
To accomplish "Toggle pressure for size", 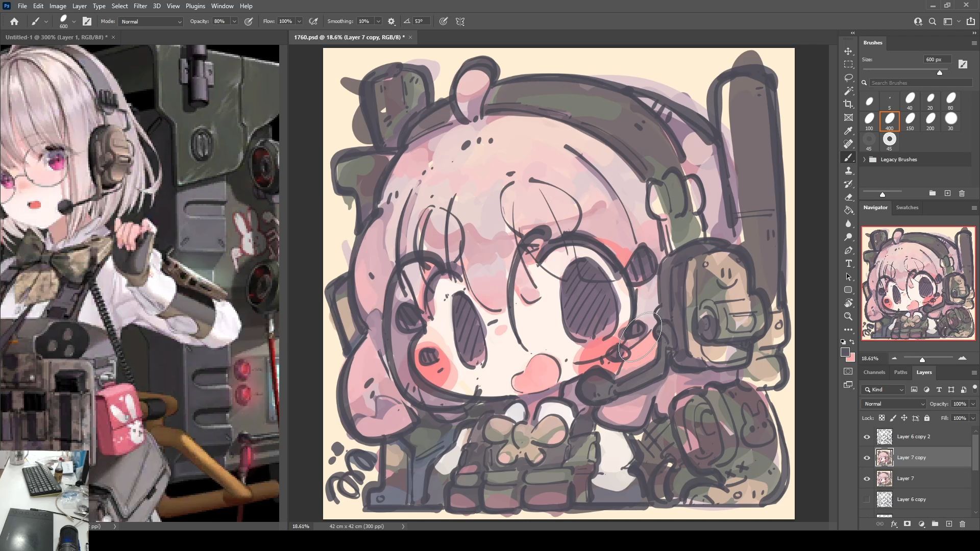I will click(444, 21).
